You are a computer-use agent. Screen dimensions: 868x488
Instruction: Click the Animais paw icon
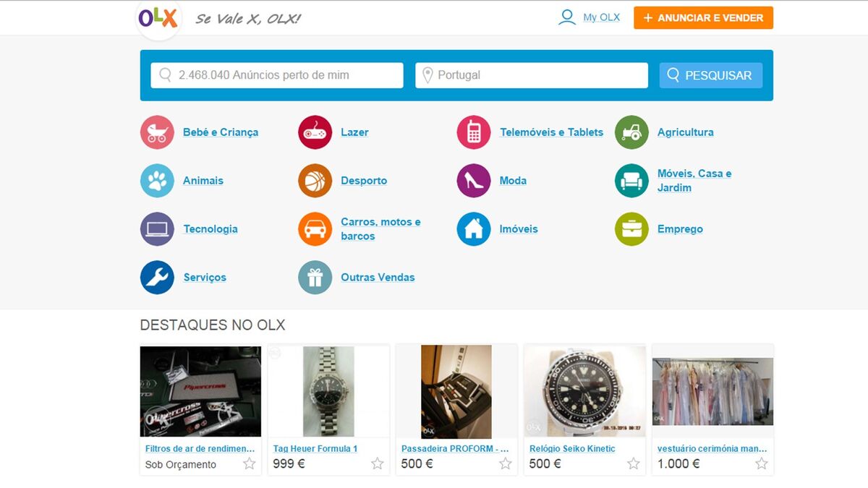[x=157, y=181]
